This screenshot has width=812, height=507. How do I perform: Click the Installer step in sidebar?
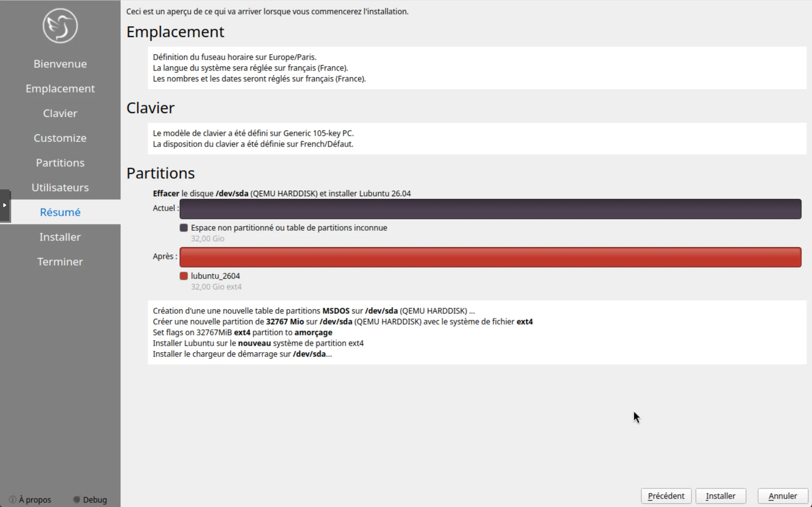pos(60,237)
